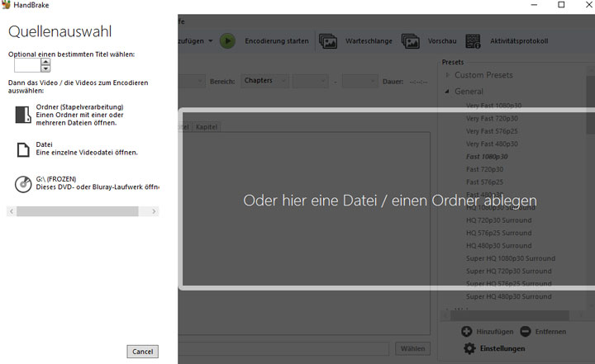Select preset Super HQ 1080p30 Surround
595x364 pixels.
tap(511, 258)
